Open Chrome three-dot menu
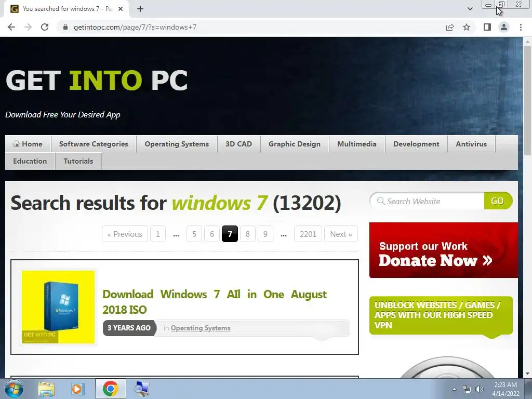532x399 pixels. [521, 27]
